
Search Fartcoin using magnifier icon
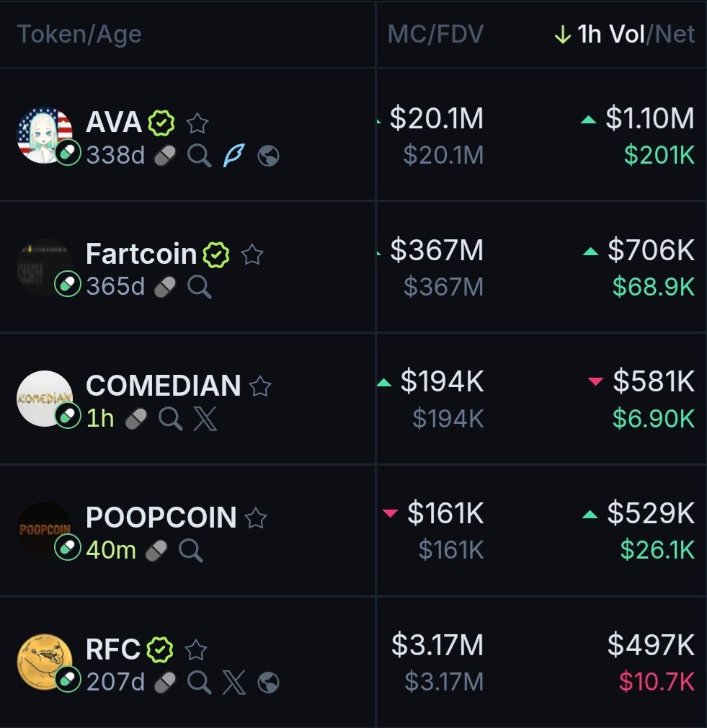click(199, 287)
